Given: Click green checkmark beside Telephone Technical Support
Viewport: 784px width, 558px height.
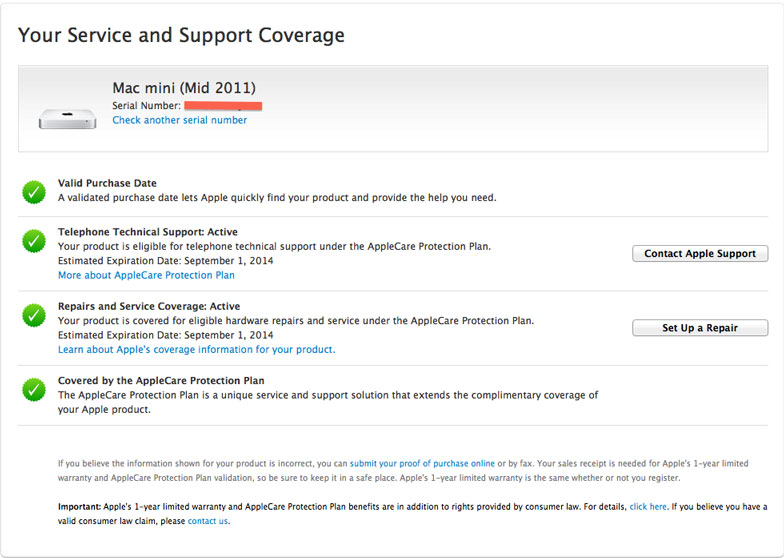Looking at the screenshot, I should click(x=34, y=241).
